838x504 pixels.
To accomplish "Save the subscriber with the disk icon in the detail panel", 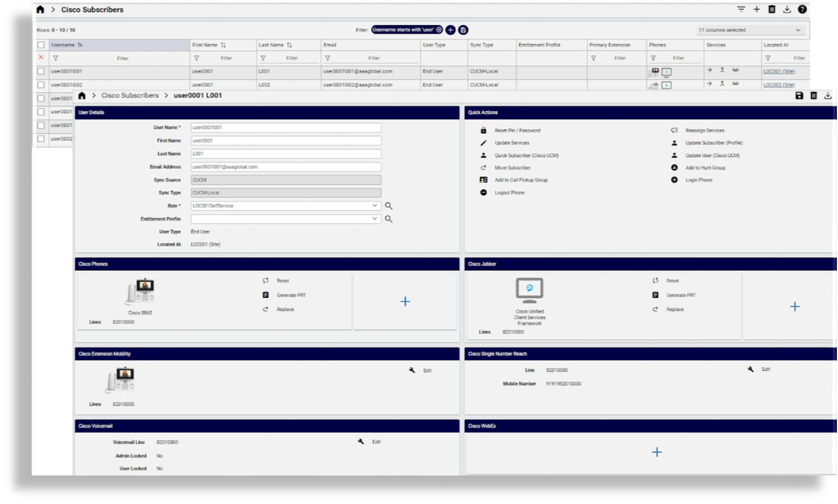I will click(799, 96).
